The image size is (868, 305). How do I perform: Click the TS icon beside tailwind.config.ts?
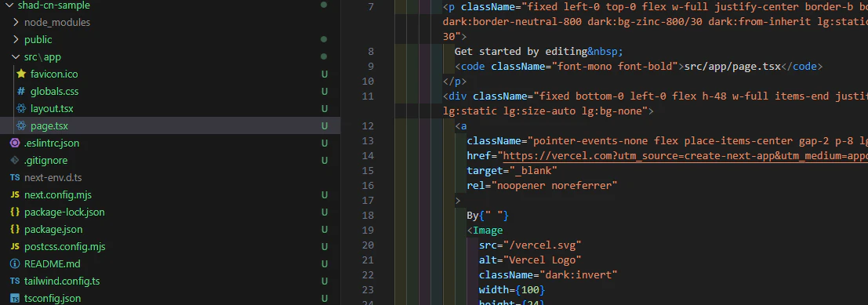(15, 281)
